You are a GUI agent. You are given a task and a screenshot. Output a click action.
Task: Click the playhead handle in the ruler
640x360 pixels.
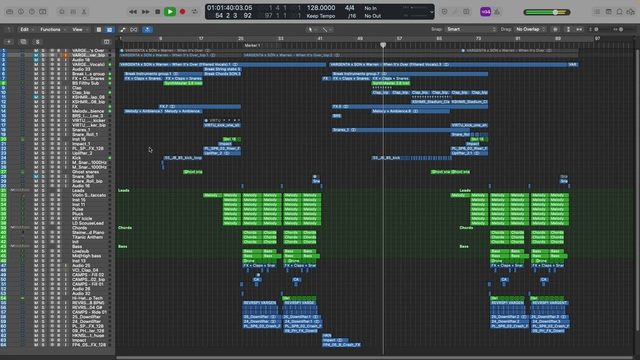click(383, 45)
